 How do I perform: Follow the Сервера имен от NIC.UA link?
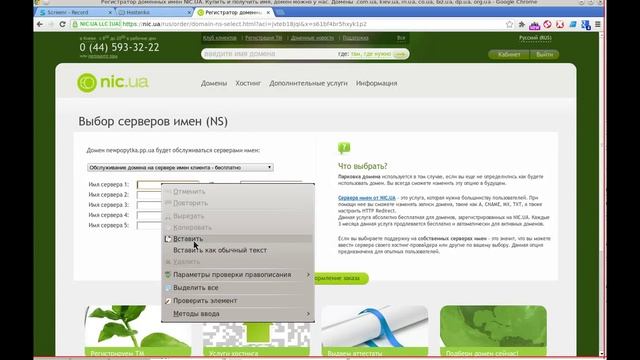point(367,198)
